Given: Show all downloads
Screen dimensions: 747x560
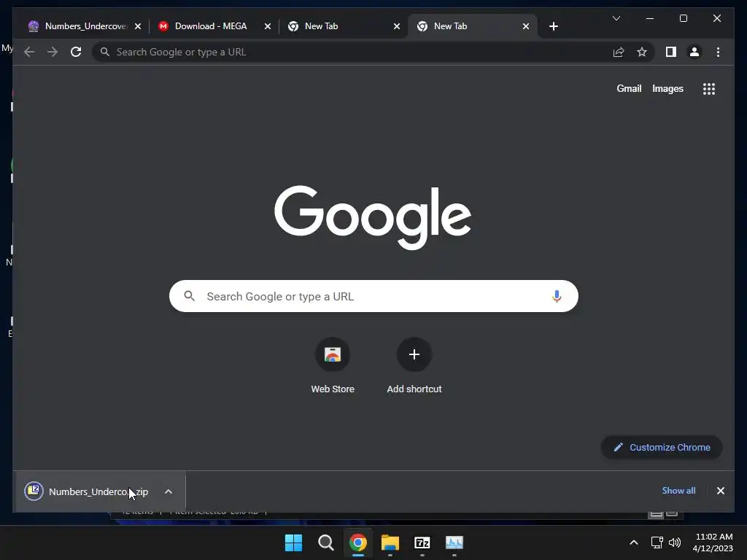Looking at the screenshot, I should [678, 491].
